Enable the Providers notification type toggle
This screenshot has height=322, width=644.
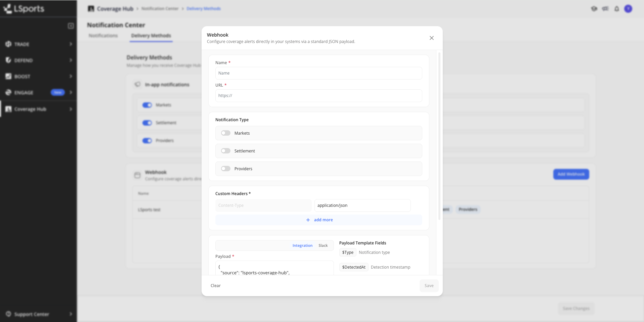pos(226,169)
